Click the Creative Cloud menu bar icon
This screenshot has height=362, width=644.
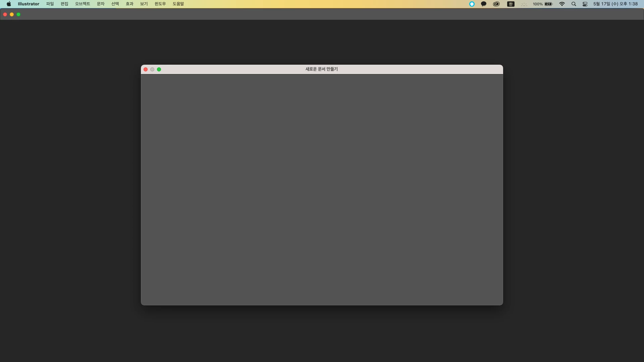click(x=496, y=4)
